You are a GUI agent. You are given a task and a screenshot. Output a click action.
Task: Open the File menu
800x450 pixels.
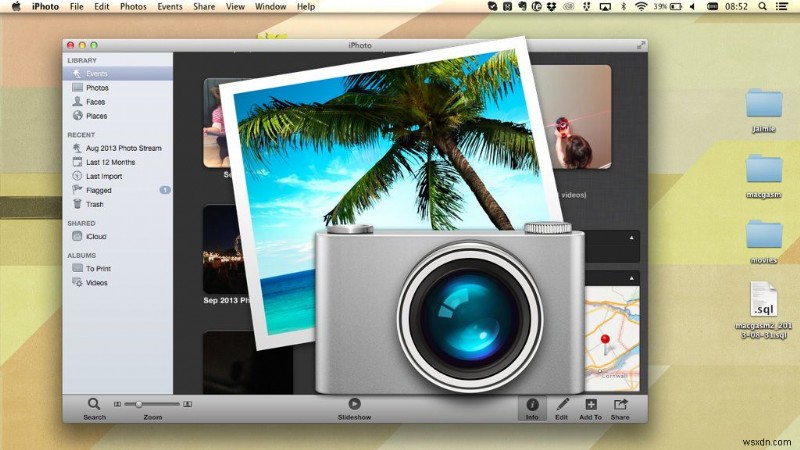(x=77, y=7)
